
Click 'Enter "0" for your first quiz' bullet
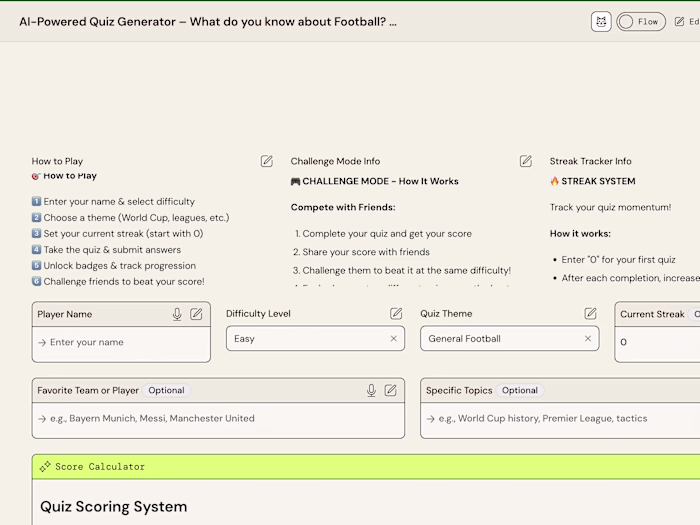[x=618, y=260]
